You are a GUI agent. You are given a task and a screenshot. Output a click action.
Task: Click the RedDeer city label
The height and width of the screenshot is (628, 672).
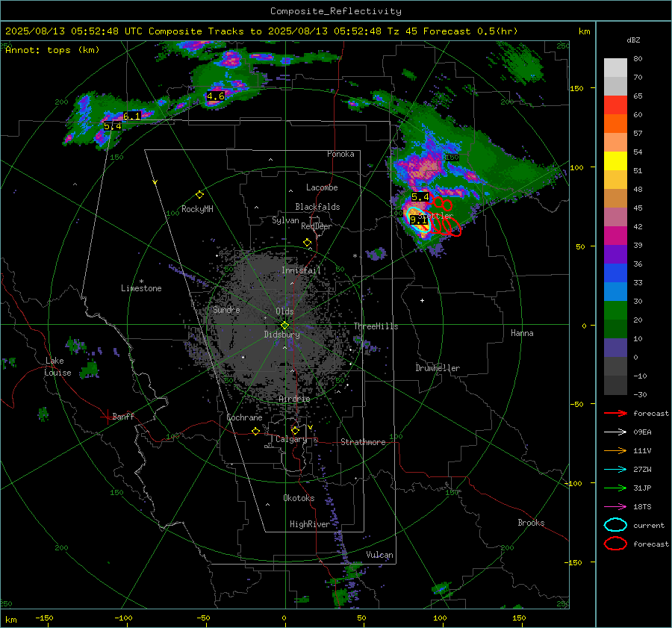[x=317, y=226]
